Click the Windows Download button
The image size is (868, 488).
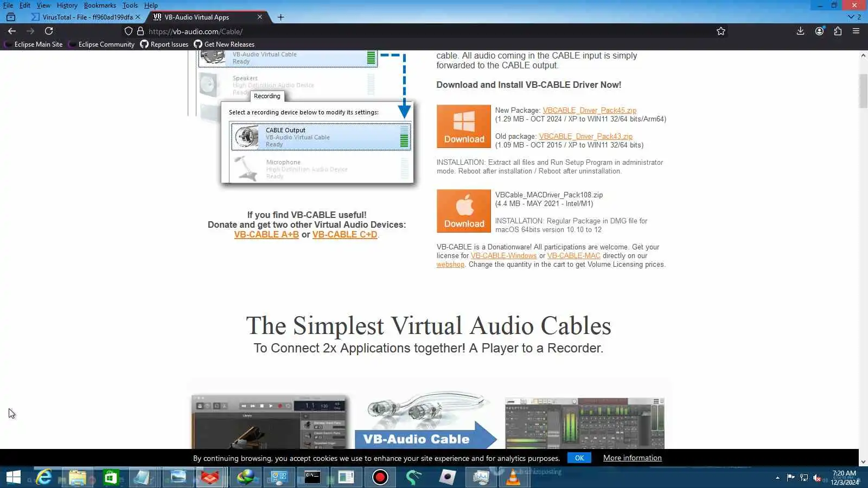coord(464,126)
